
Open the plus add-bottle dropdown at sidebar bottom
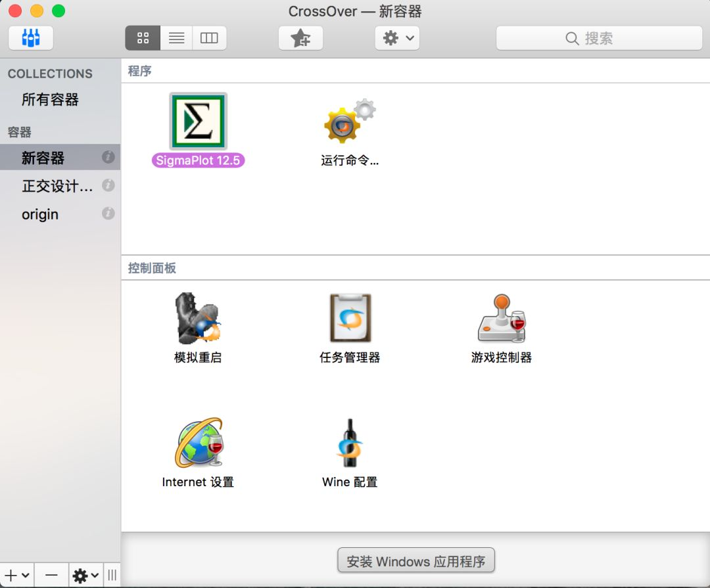point(16,576)
